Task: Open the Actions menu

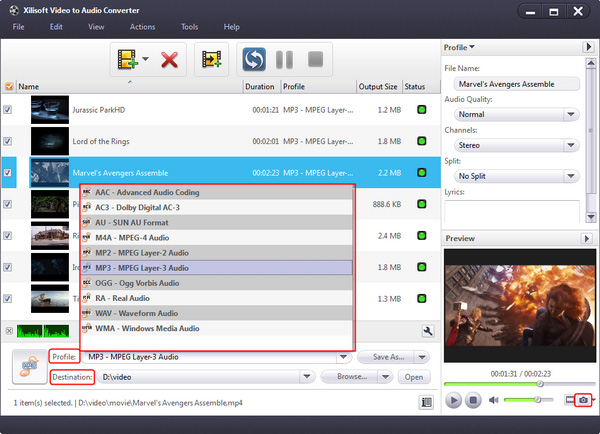Action: tap(142, 27)
